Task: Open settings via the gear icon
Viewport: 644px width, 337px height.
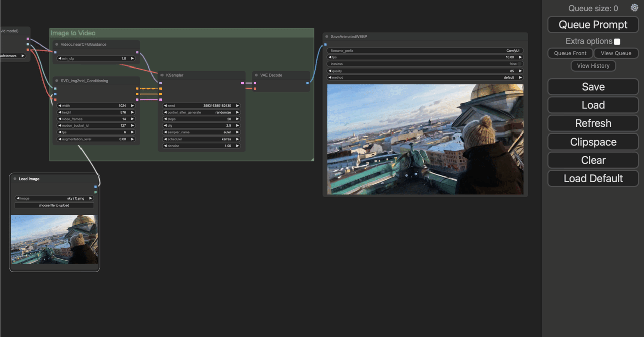Action: pyautogui.click(x=634, y=8)
